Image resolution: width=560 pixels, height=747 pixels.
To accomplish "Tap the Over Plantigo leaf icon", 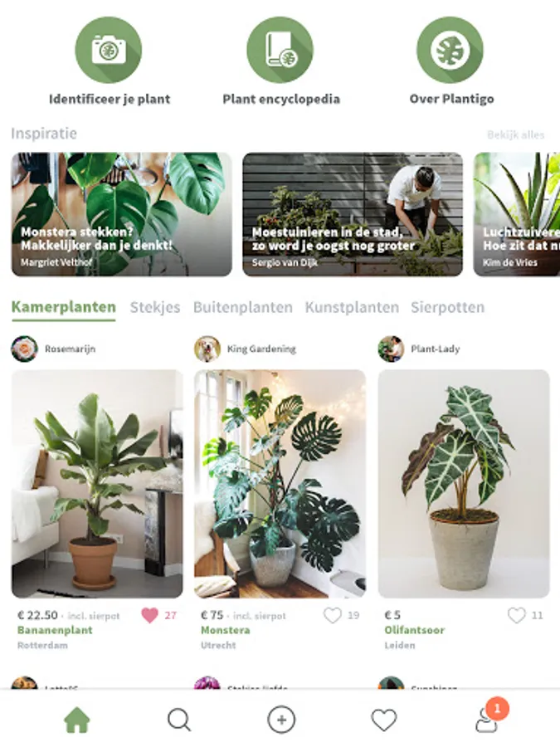I will coord(450,50).
